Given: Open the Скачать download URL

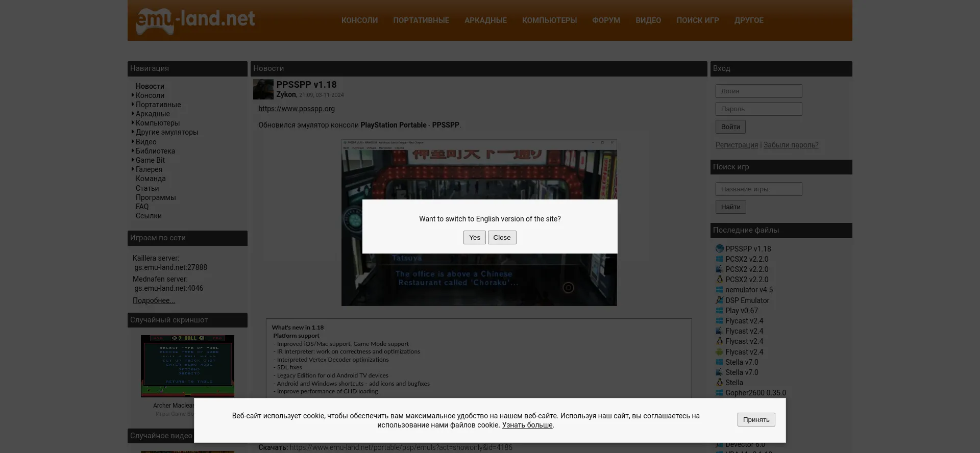Looking at the screenshot, I should coord(401,447).
